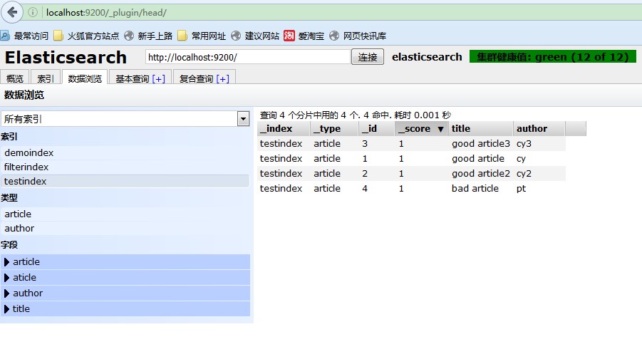This screenshot has width=642, height=364.
Task: Select the article type filter
Action: pyautogui.click(x=125, y=214)
